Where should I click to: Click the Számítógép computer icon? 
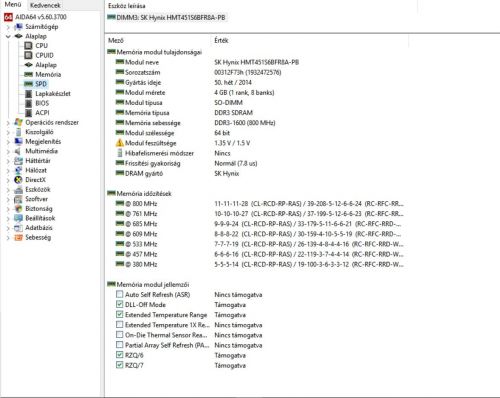[18, 27]
